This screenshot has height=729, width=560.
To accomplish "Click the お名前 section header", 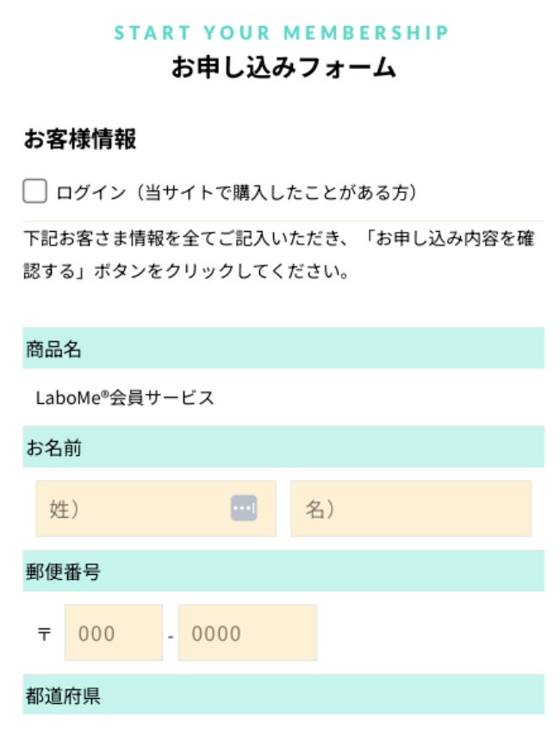I will (54, 447).
